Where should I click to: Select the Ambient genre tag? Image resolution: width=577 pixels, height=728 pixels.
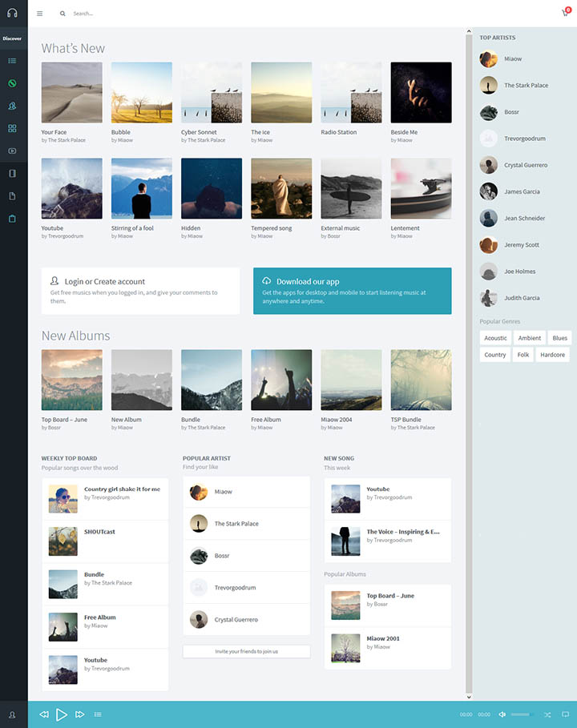(x=529, y=338)
